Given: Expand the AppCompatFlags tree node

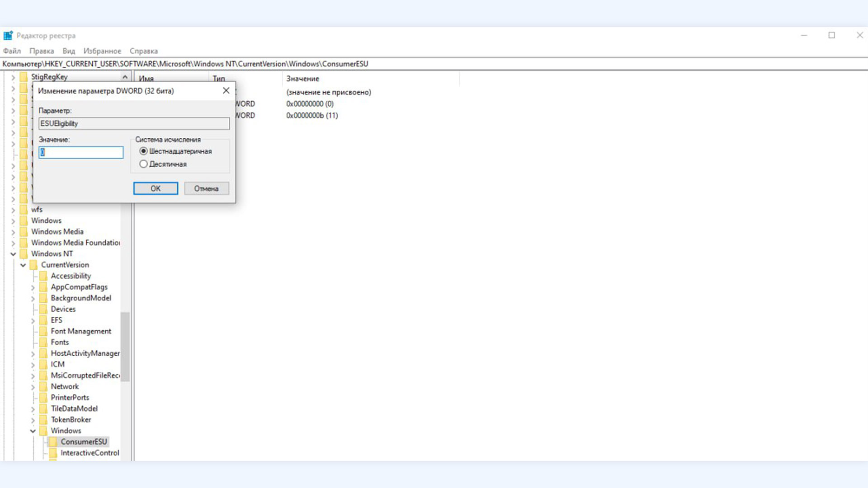Looking at the screenshot, I should (33, 287).
